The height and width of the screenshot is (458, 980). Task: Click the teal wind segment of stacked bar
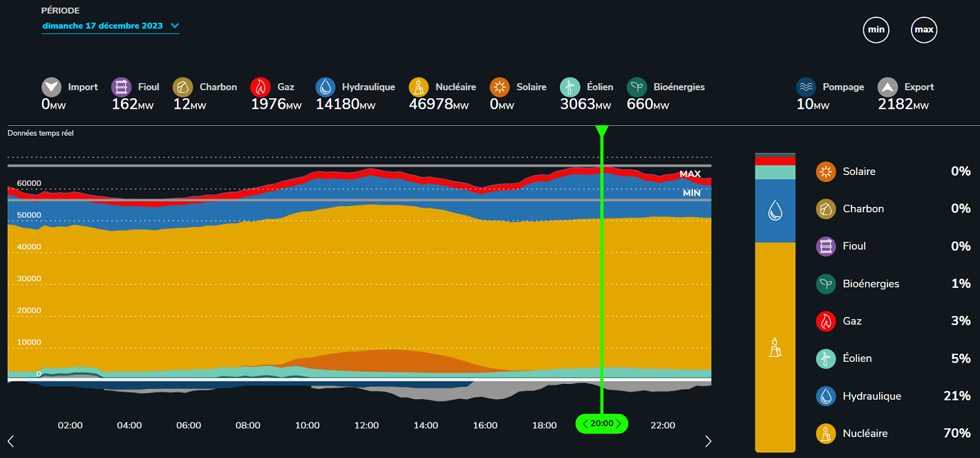[x=775, y=172]
